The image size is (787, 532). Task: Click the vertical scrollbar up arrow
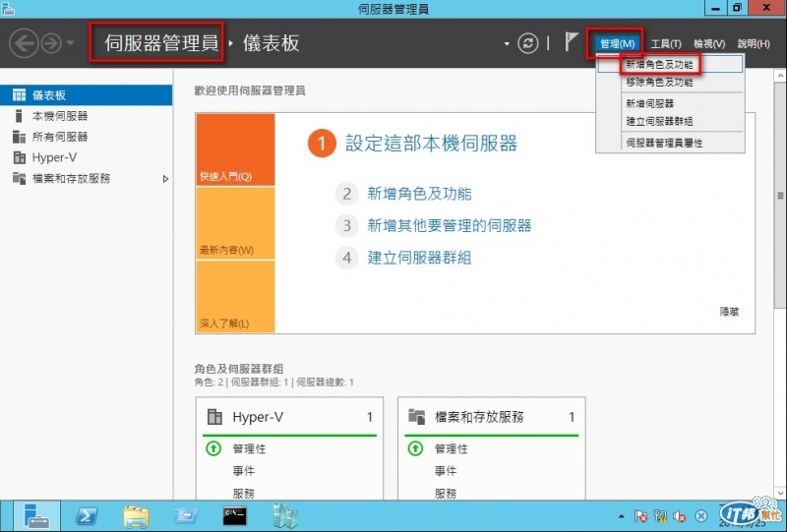pyautogui.click(x=780, y=76)
